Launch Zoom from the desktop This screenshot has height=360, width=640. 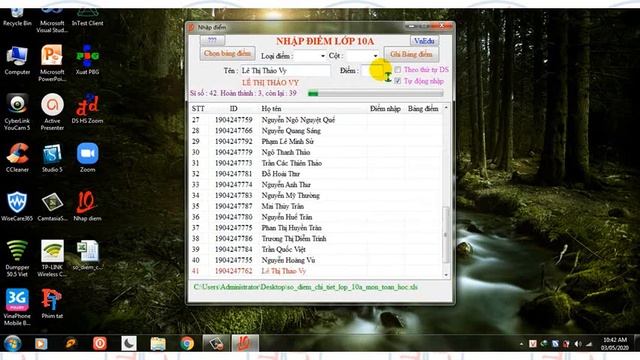[x=87, y=158]
